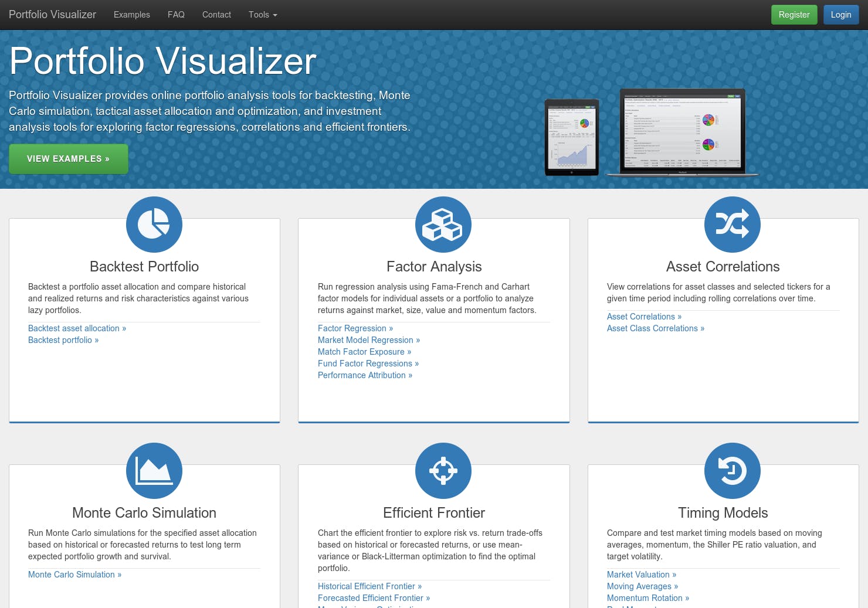Click the Monte Carlo Simulation area chart icon
The image size is (868, 608).
coord(154,471)
